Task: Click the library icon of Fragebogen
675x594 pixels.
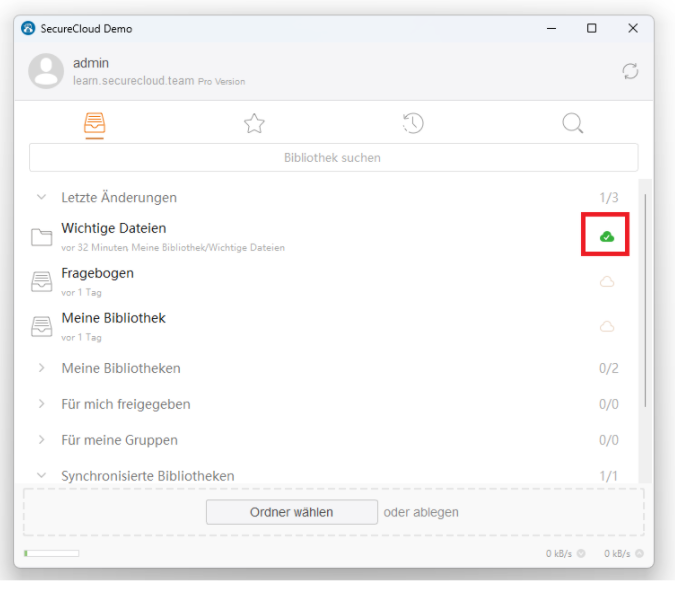Action: (x=42, y=282)
